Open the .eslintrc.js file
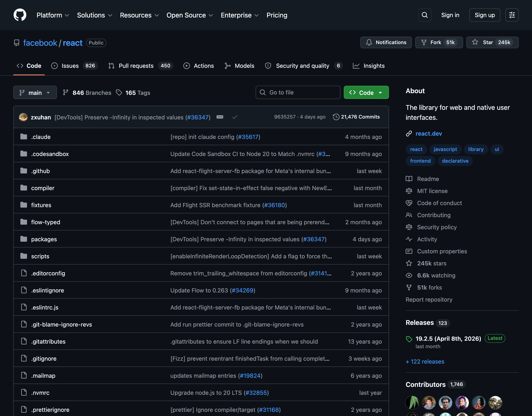 pyautogui.click(x=45, y=307)
